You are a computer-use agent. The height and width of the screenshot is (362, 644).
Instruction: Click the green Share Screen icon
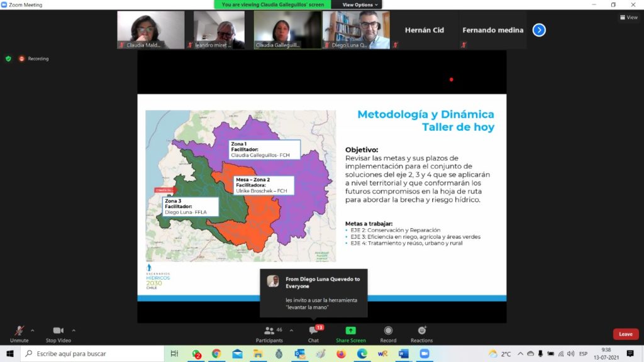[x=350, y=331]
